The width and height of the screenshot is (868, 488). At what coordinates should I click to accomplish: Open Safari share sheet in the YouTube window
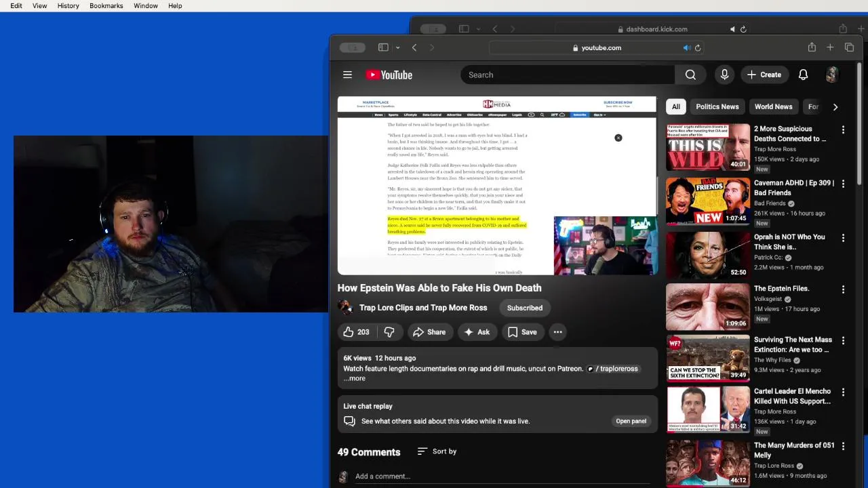(812, 47)
